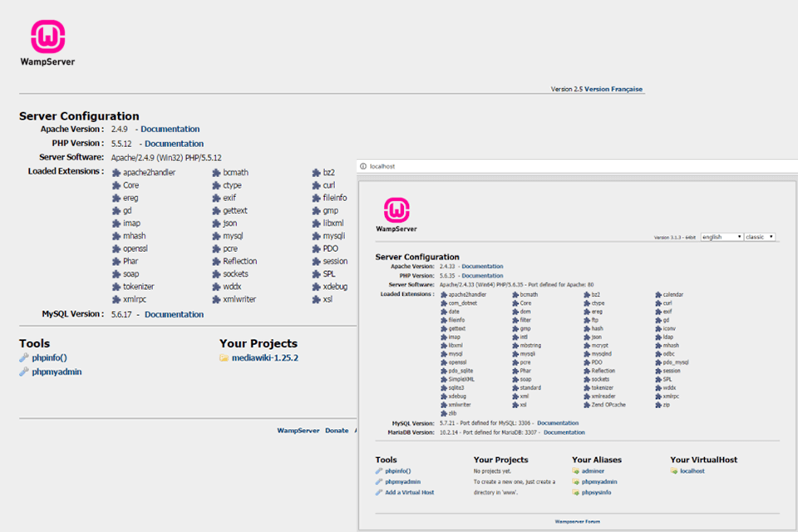Screen dimensions: 798x532
Task: Open phpinfo() tool on Version 2.5 page
Action: (x=49, y=358)
